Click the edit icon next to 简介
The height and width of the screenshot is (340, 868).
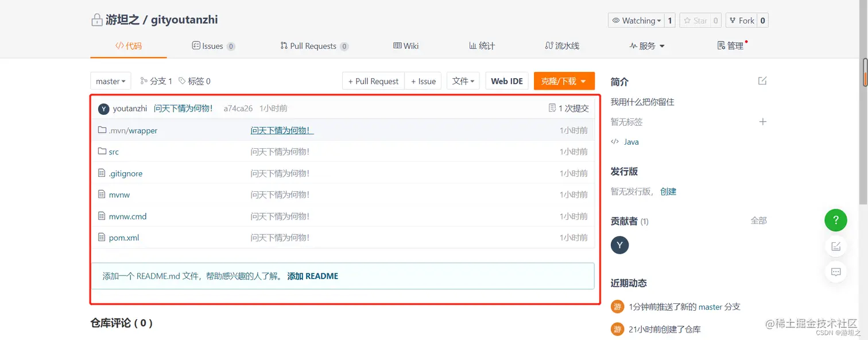point(762,81)
